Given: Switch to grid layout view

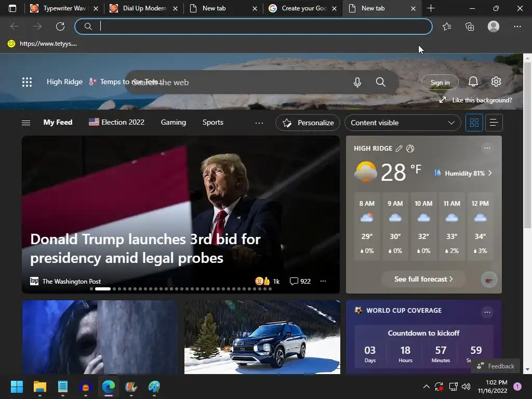Looking at the screenshot, I should click(x=474, y=123).
